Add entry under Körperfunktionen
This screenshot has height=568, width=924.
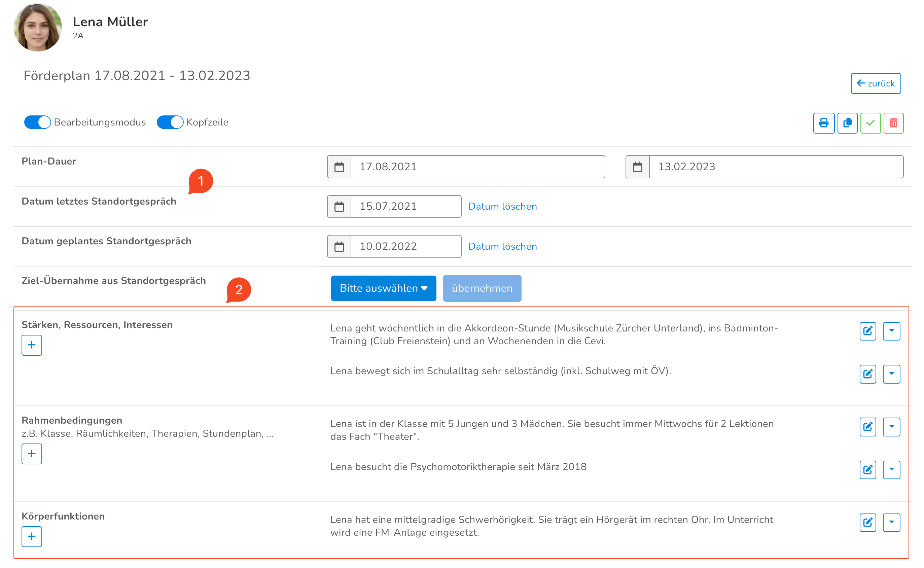32,536
